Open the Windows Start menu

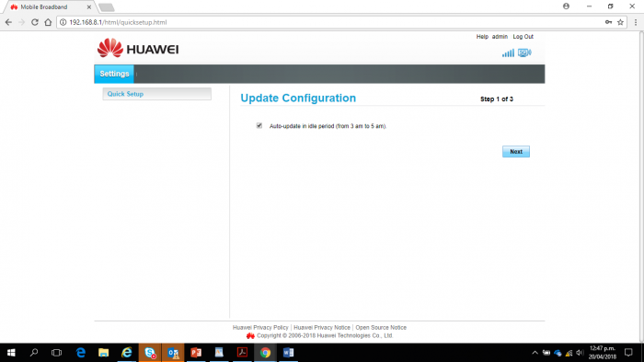click(x=11, y=353)
